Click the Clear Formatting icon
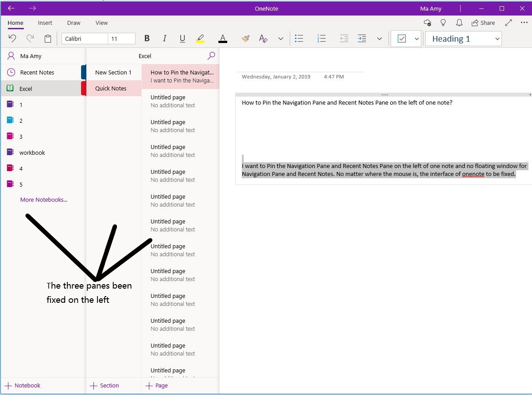The image size is (532, 395). click(x=263, y=39)
